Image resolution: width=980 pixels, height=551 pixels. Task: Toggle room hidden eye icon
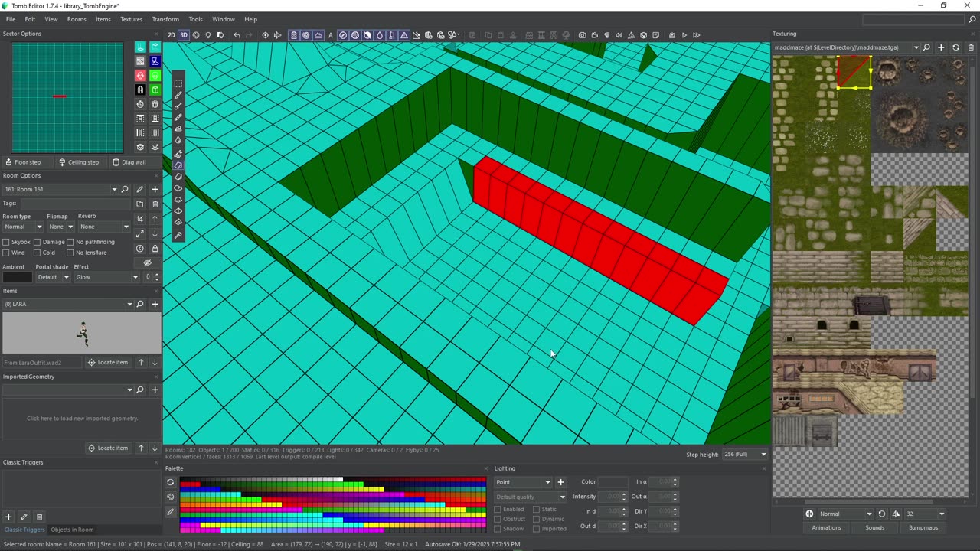[x=147, y=262]
